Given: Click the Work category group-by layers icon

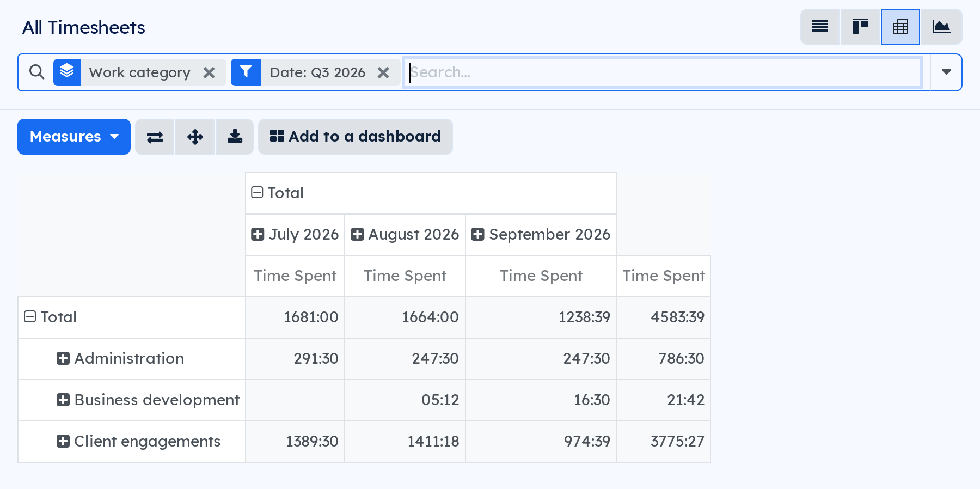Looking at the screenshot, I should (x=67, y=72).
